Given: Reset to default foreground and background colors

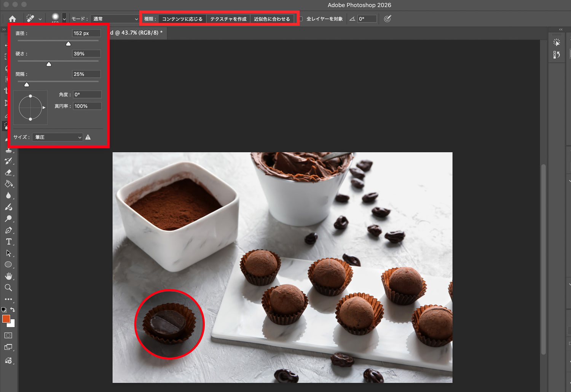Looking at the screenshot, I should [x=4, y=310].
